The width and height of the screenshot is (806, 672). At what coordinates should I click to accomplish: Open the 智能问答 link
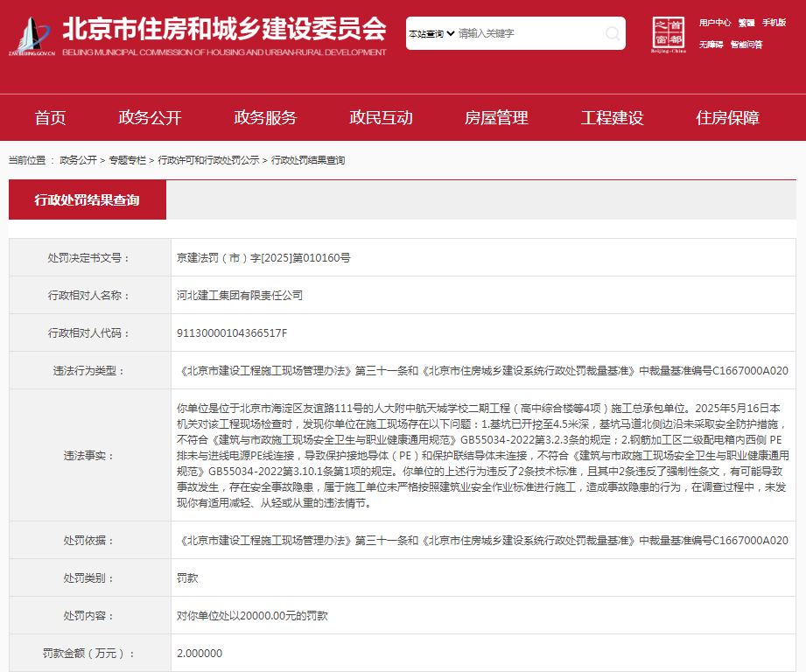pos(746,45)
